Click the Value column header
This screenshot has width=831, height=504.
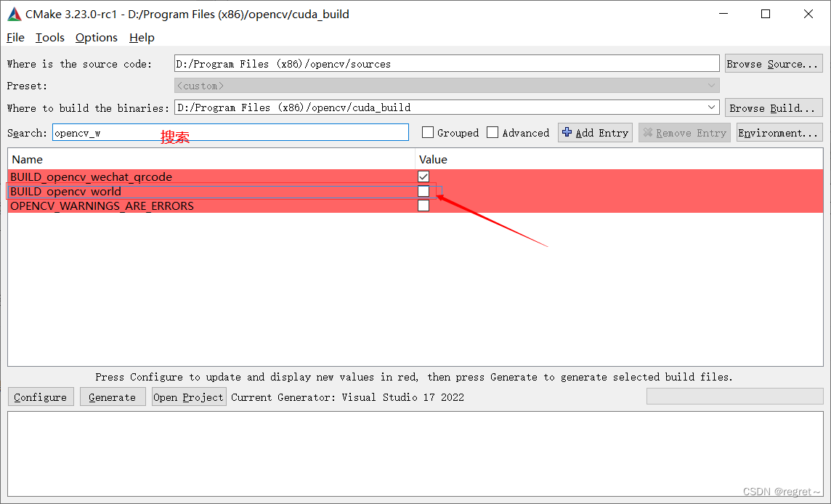pos(619,159)
